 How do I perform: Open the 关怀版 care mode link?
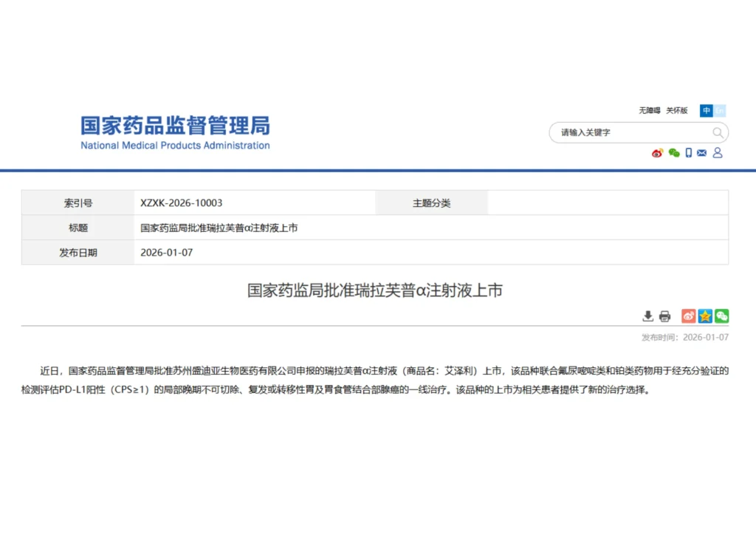tap(676, 111)
